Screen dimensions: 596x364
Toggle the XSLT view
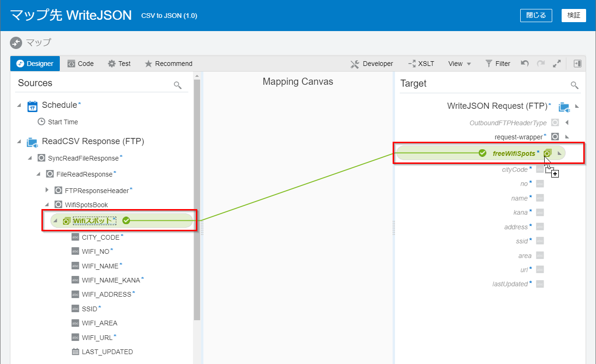[x=420, y=64]
